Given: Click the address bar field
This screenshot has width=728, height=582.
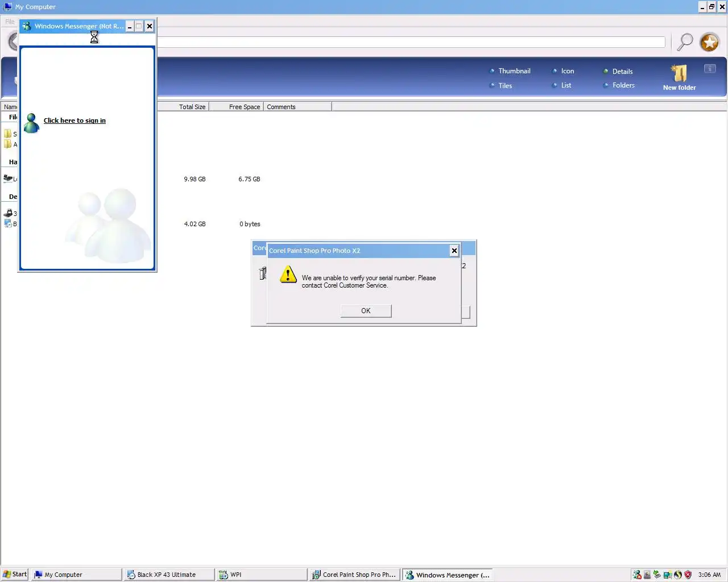Looking at the screenshot, I should [411, 42].
